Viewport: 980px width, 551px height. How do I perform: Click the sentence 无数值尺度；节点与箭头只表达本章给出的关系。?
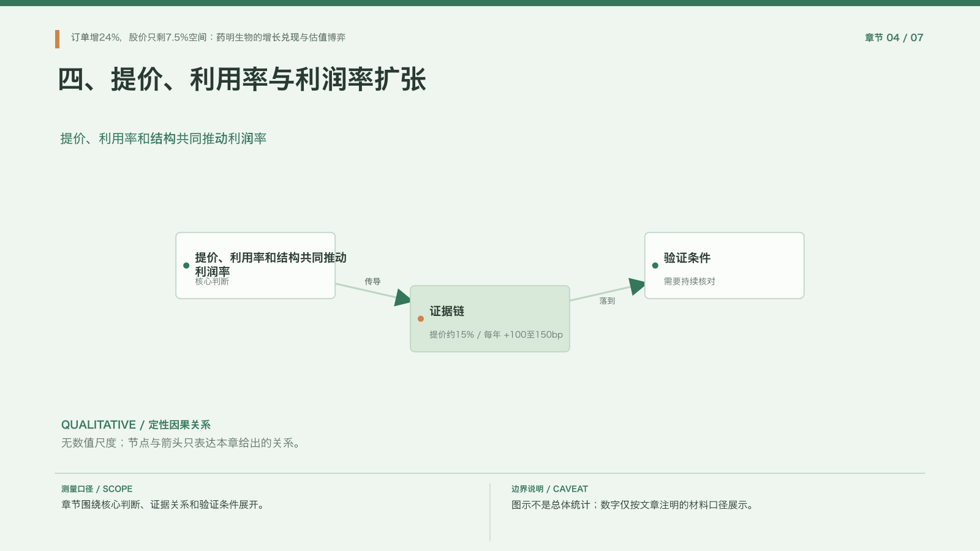point(183,443)
